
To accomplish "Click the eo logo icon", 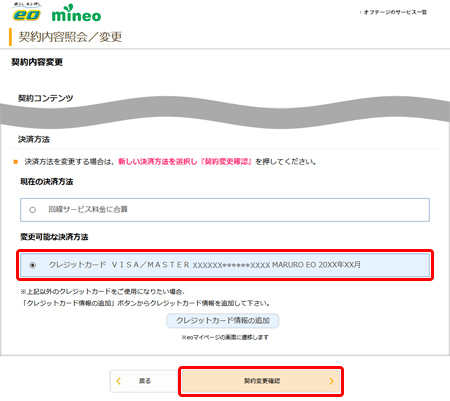I will (27, 12).
